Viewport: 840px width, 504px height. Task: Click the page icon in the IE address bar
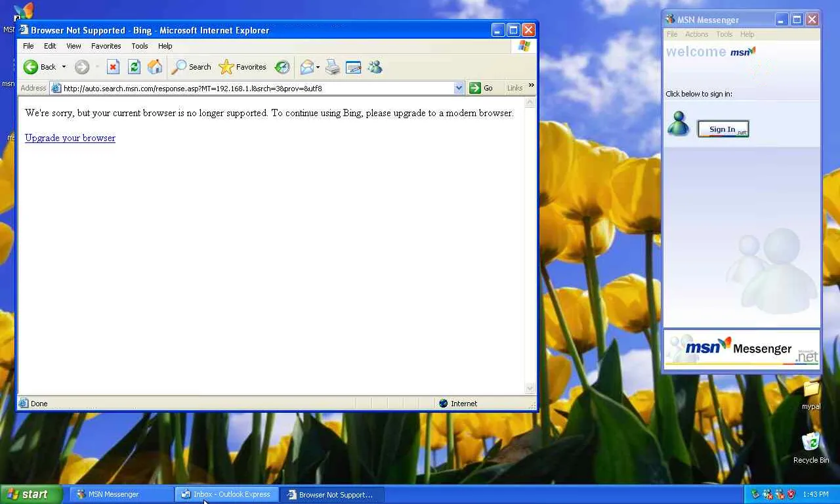pyautogui.click(x=56, y=88)
